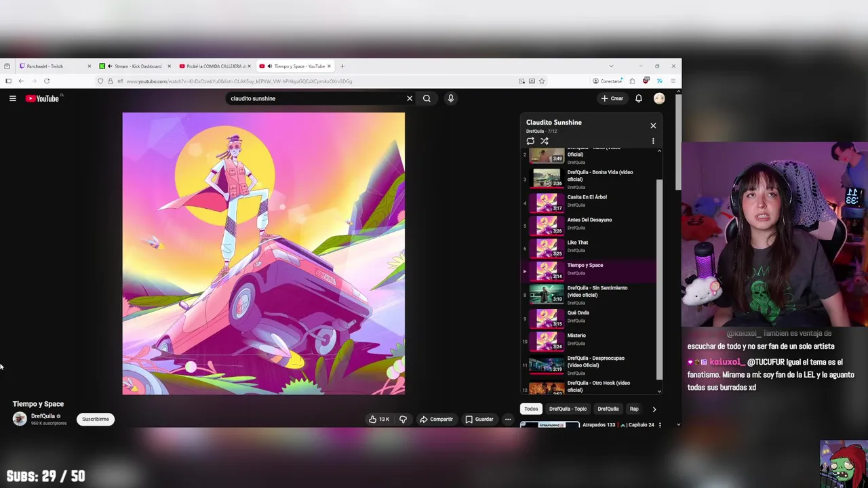Toggle playlist loop
Screen dimensions: 868x488
tap(530, 141)
